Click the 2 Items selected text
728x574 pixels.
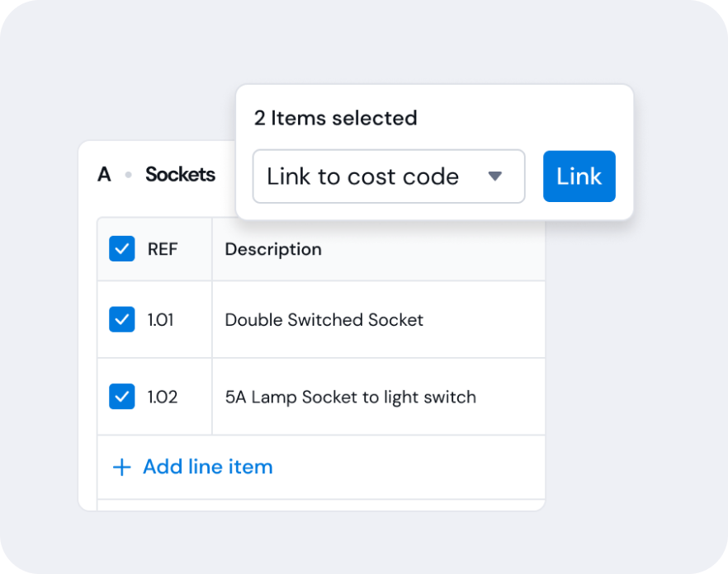(336, 118)
